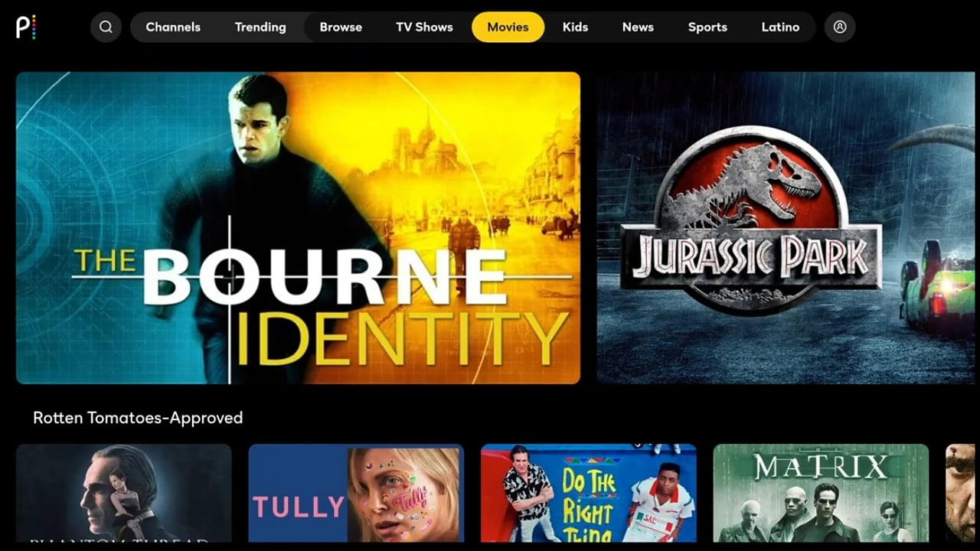The image size is (980, 551).
Task: Switch to the News tab
Action: (x=638, y=27)
